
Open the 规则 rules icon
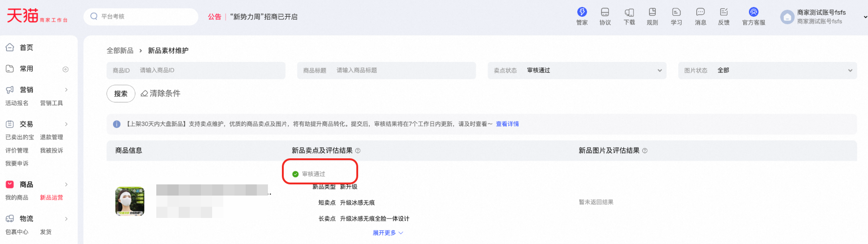coord(652,12)
